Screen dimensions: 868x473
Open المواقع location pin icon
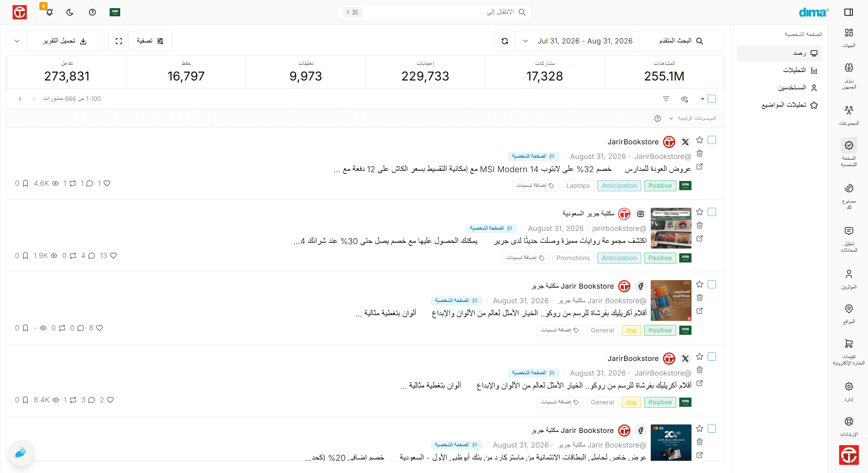849,309
